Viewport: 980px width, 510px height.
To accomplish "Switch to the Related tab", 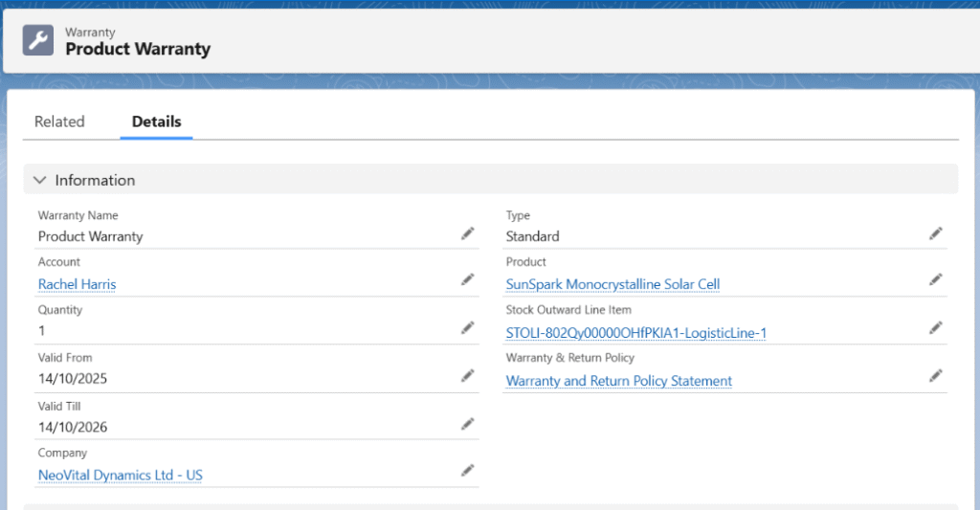I will point(59,122).
